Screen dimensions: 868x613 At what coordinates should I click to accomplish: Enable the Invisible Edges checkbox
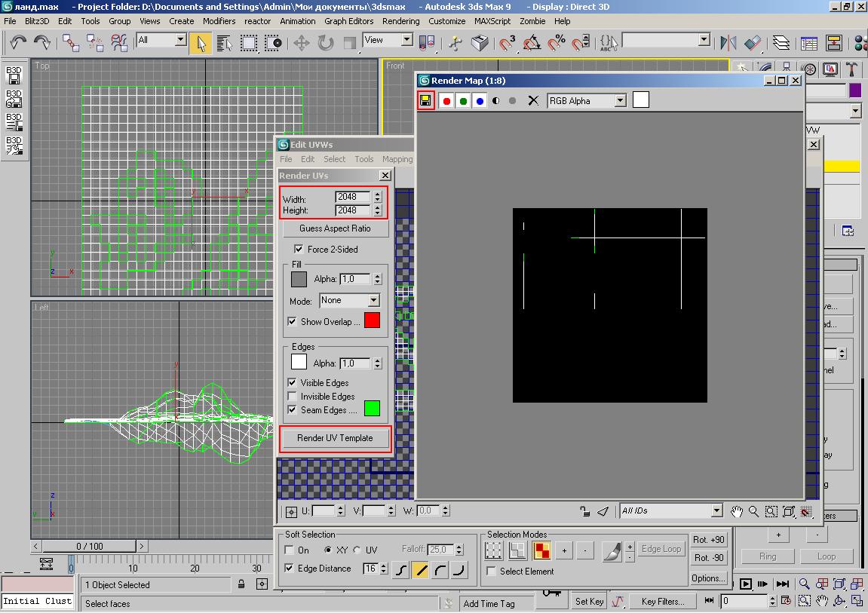(x=293, y=397)
